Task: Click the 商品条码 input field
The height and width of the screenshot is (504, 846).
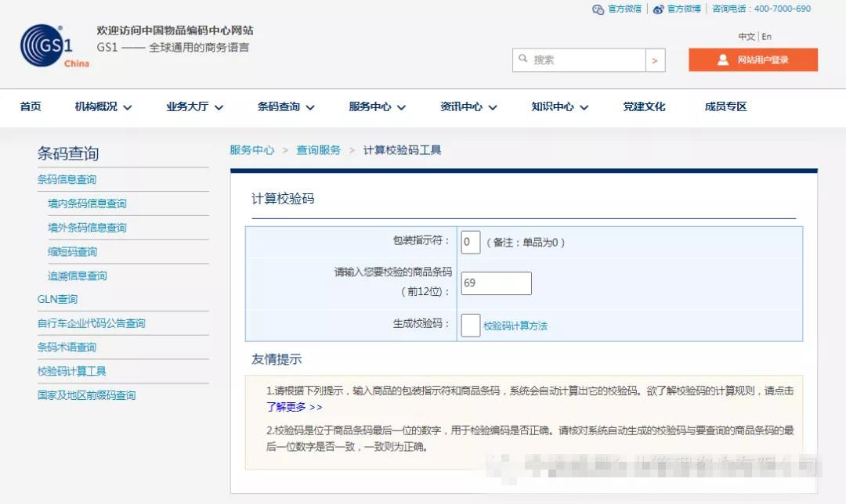Action: (496, 283)
